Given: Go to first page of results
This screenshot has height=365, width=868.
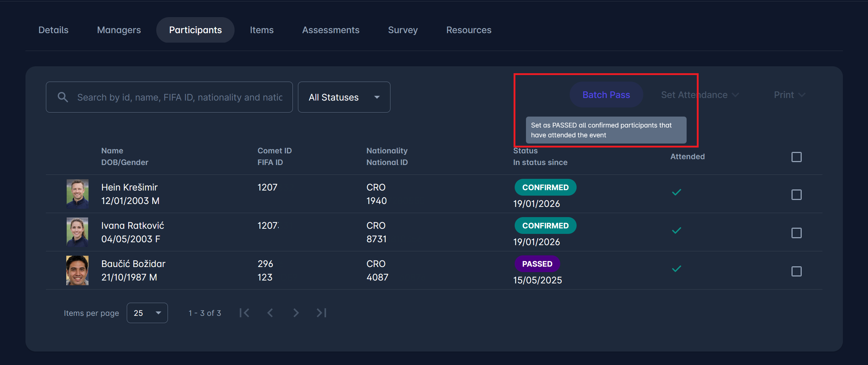Looking at the screenshot, I should (244, 313).
